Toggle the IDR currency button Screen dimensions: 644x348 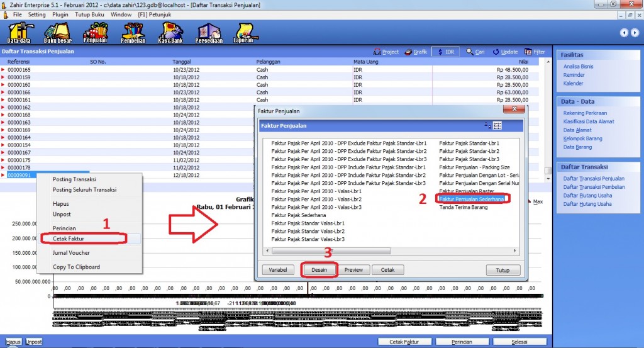(x=446, y=52)
